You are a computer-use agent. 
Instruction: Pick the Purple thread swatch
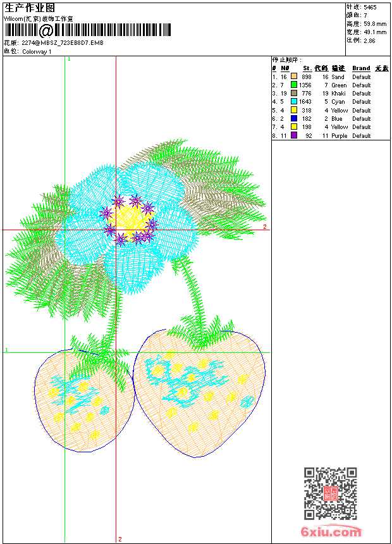[x=294, y=135]
